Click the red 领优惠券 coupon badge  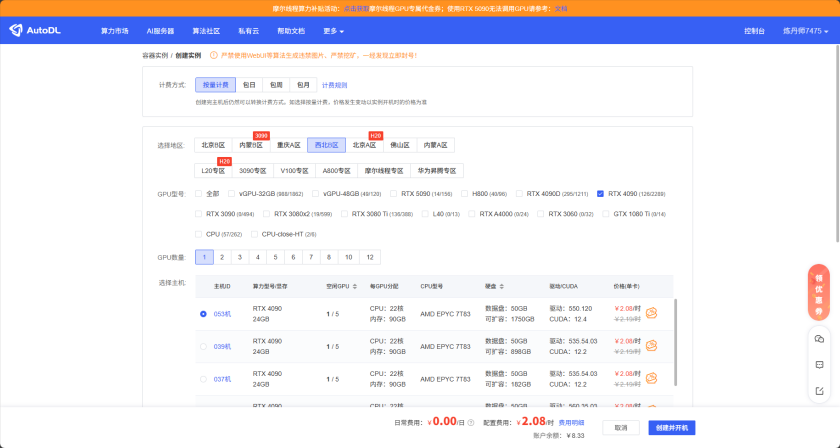tap(819, 293)
